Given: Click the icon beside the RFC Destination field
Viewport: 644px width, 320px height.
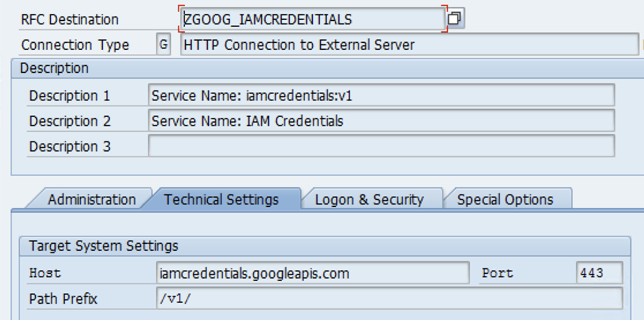Looking at the screenshot, I should click(455, 19).
